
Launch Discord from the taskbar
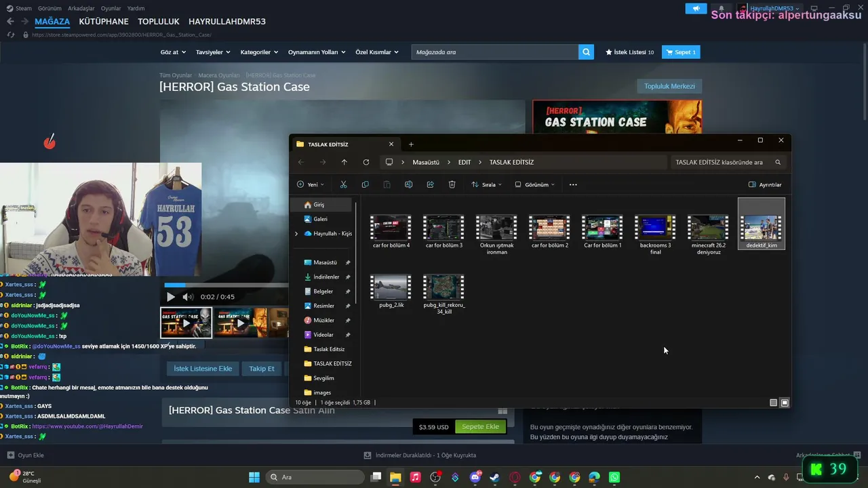[x=475, y=477]
